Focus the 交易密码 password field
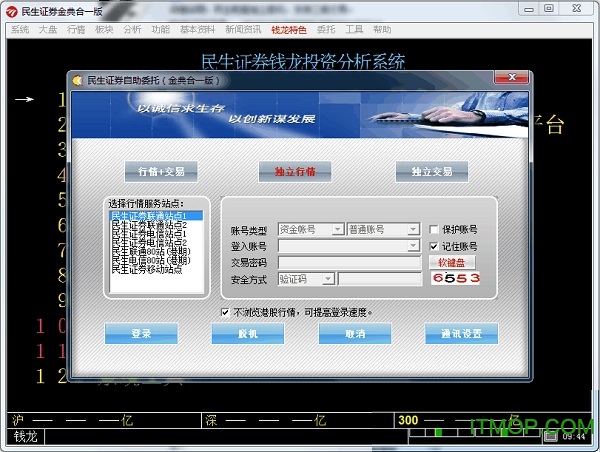Viewport: 600px width, 452px height. (x=350, y=263)
